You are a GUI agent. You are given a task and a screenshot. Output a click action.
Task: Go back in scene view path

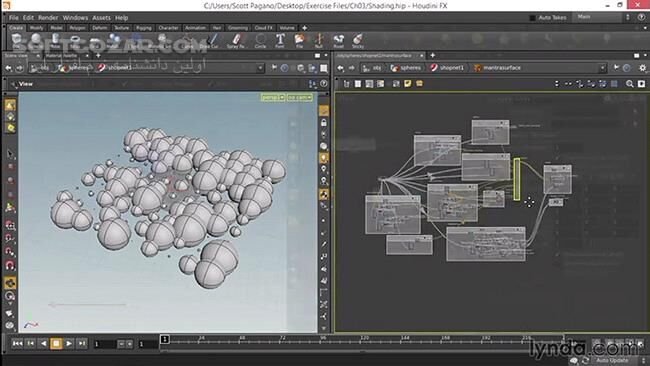point(8,68)
